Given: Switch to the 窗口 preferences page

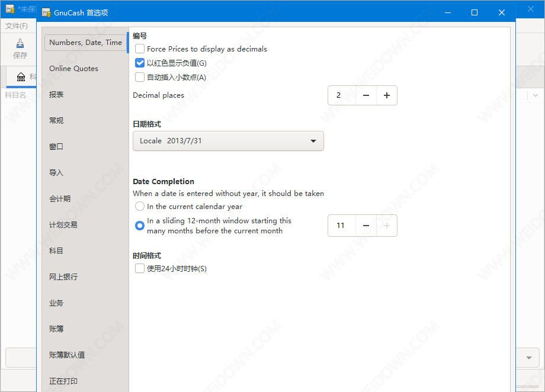Looking at the screenshot, I should point(56,147).
